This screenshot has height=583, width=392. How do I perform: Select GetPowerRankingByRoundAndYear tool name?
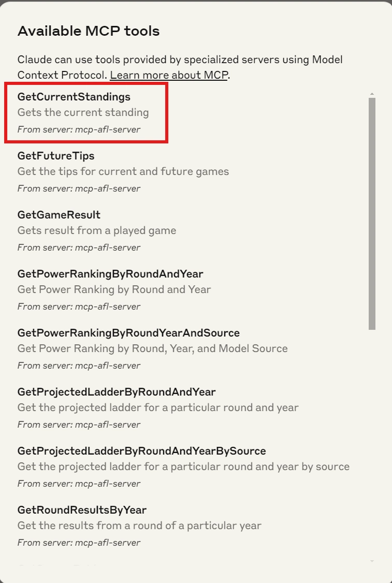point(110,274)
